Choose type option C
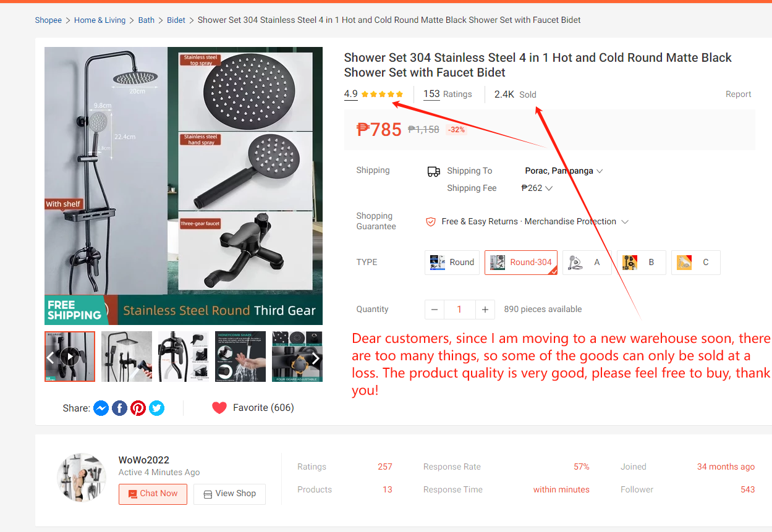The image size is (772, 532). pos(695,262)
